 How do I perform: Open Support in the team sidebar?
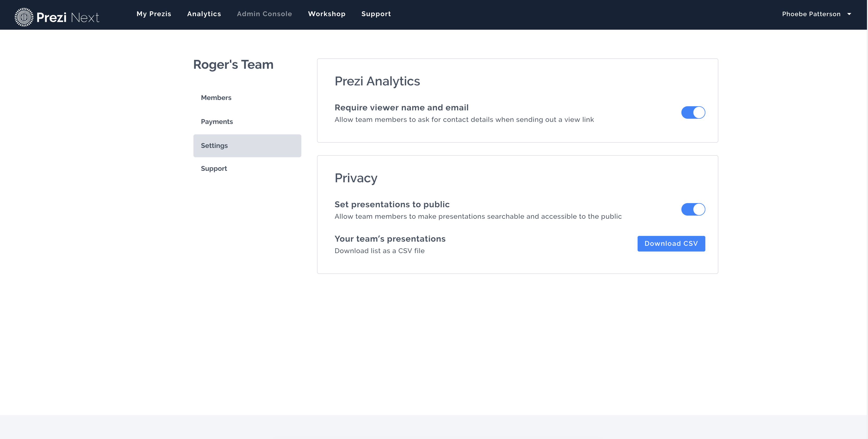coord(214,168)
